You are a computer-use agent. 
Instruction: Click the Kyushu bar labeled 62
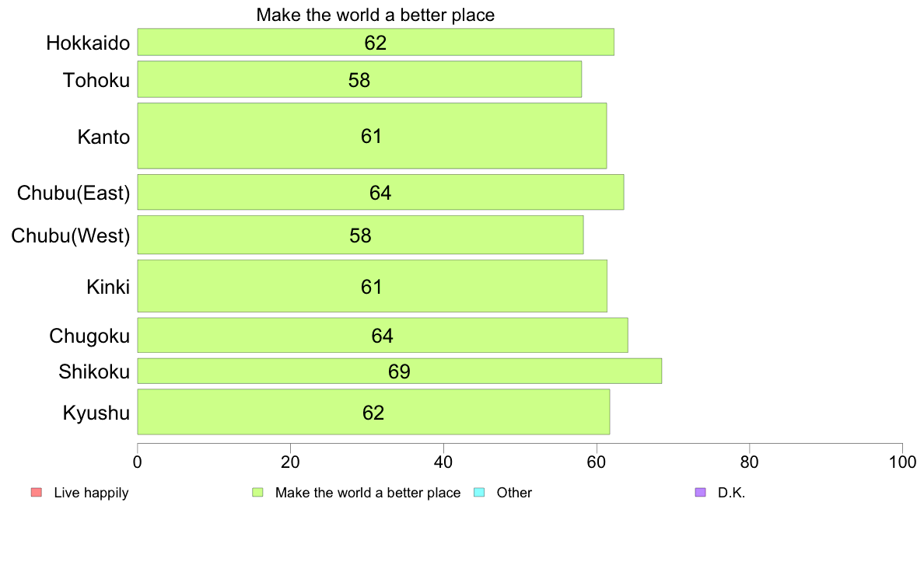(373, 412)
